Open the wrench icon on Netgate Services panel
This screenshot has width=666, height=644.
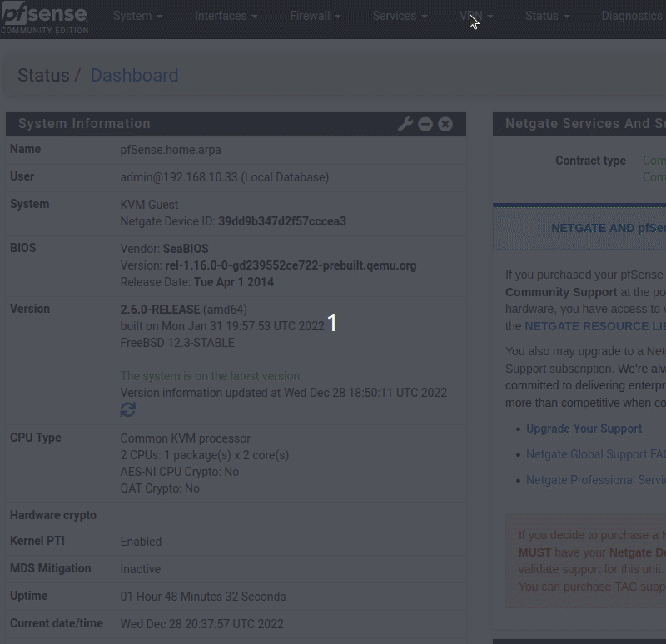(x=662, y=123)
